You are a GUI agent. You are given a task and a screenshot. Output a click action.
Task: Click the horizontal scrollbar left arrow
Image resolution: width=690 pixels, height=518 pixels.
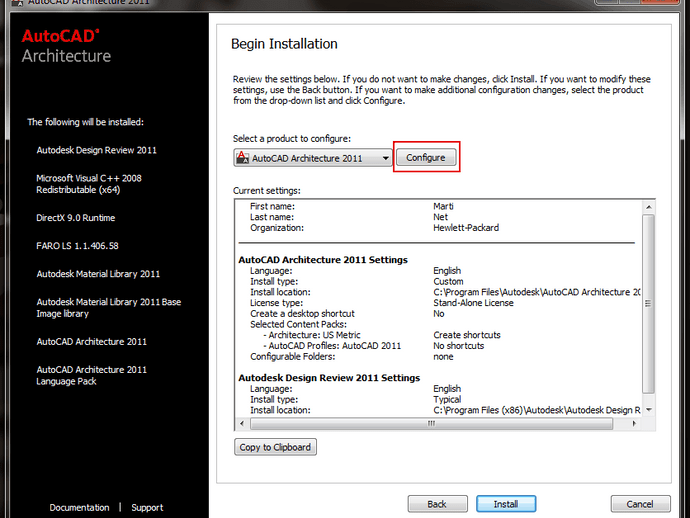tap(242, 423)
